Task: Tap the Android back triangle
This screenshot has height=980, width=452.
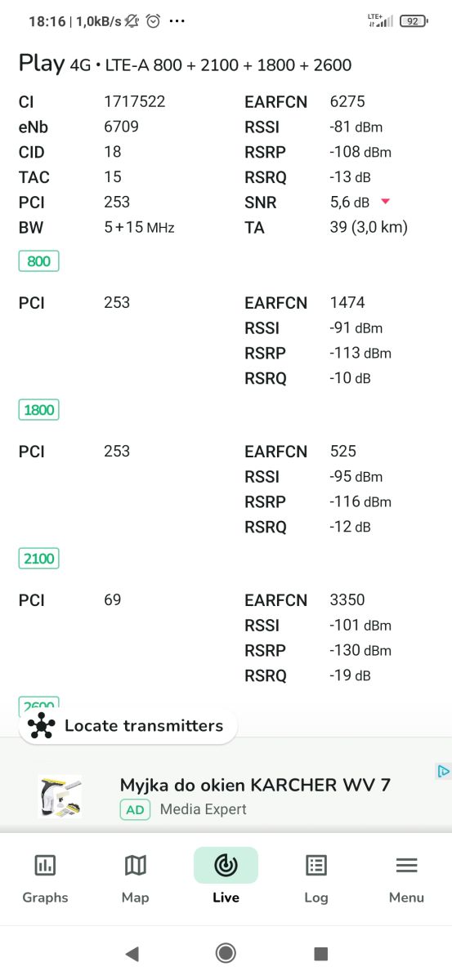Action: [132, 953]
